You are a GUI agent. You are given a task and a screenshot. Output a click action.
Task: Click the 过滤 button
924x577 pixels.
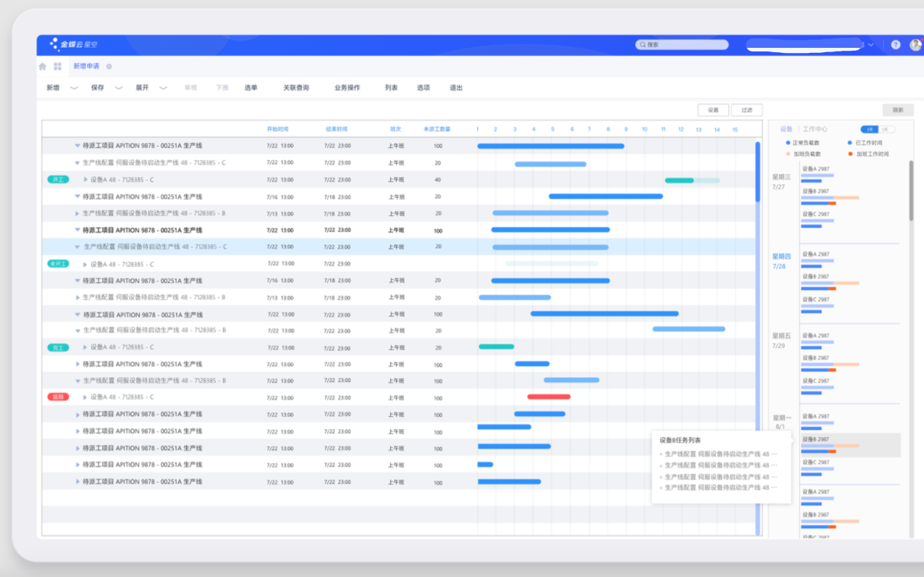click(x=746, y=110)
